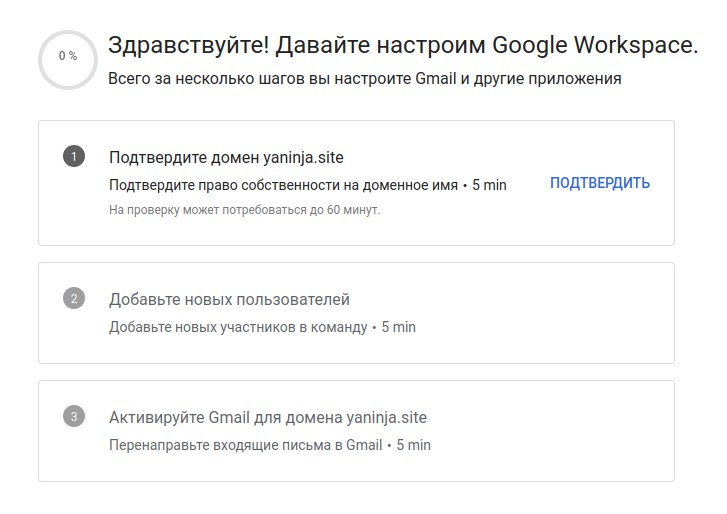Click the "Добавьте новых участников в команду" text

pos(238,327)
